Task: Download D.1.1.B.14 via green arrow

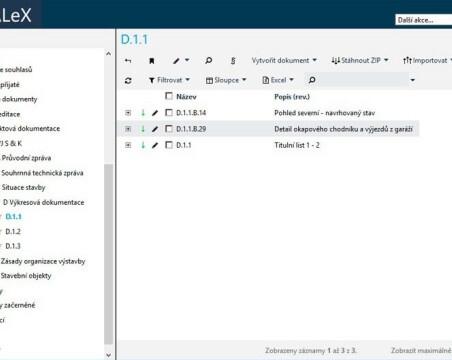Action: pyautogui.click(x=143, y=113)
